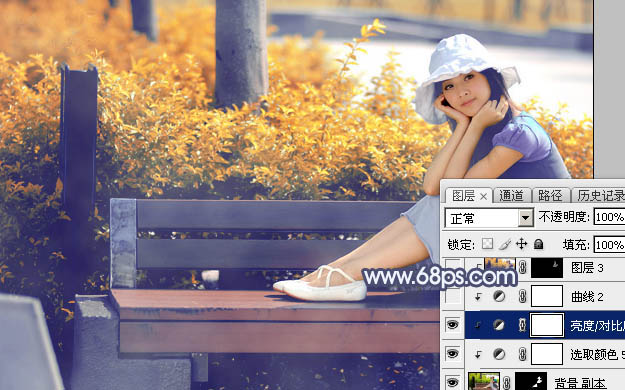This screenshot has height=390, width=625.
Task: Click the 曲线 2 clipping arrow icon
Action: pos(478,296)
